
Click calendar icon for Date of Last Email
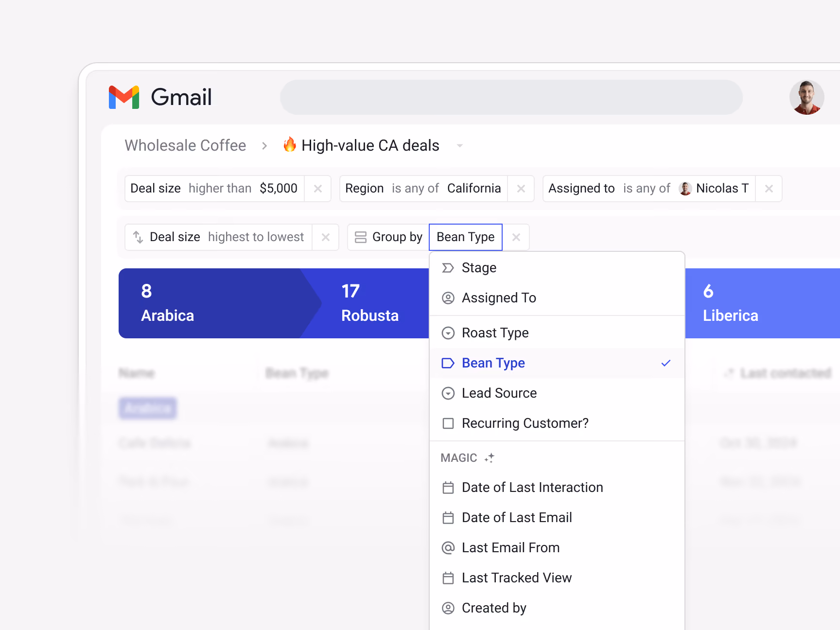coord(448,518)
